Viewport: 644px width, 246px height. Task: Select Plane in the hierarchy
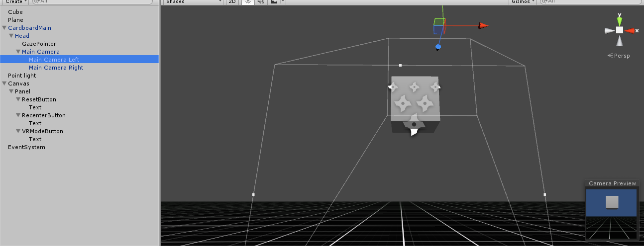click(x=80, y=20)
